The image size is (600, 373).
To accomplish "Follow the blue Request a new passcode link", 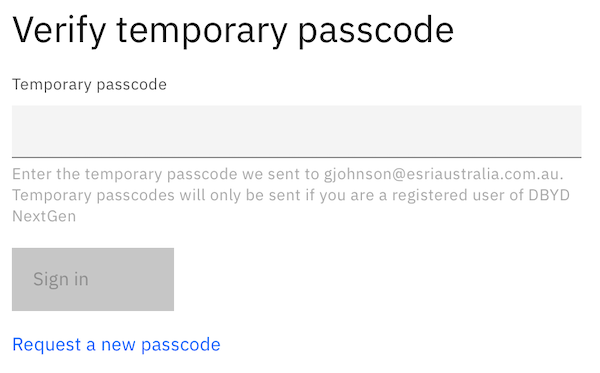I will tap(116, 345).
